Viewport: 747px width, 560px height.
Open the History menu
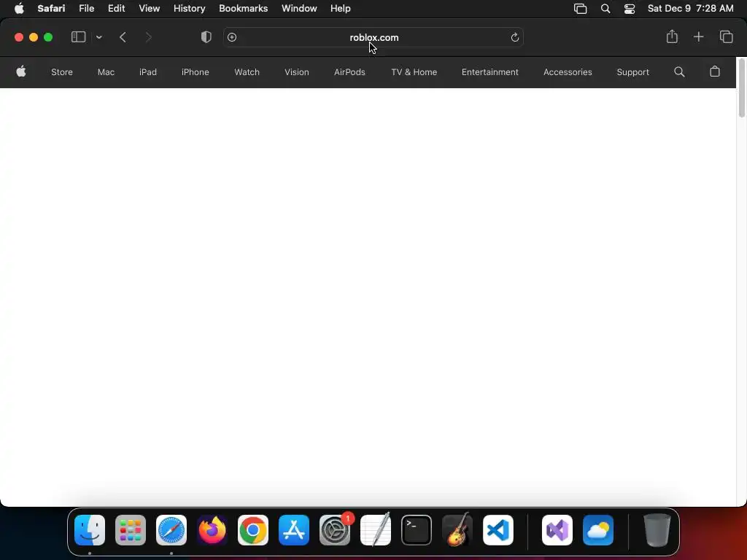[x=189, y=9]
